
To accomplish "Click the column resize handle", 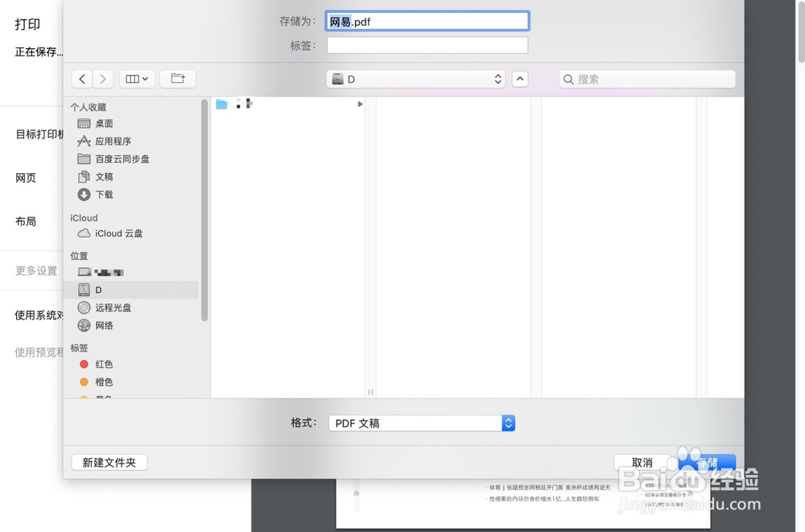I will 370,392.
